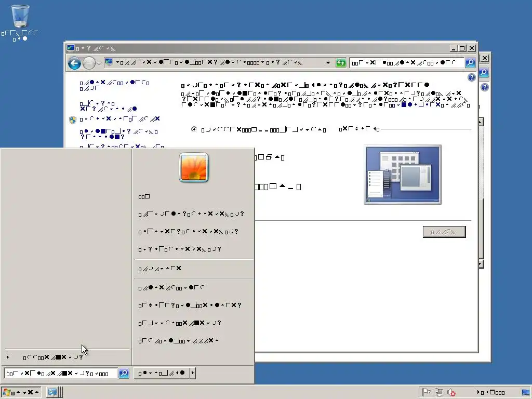Screen dimensions: 532x399
Task: Select the first text-size radio button
Action: [194, 129]
